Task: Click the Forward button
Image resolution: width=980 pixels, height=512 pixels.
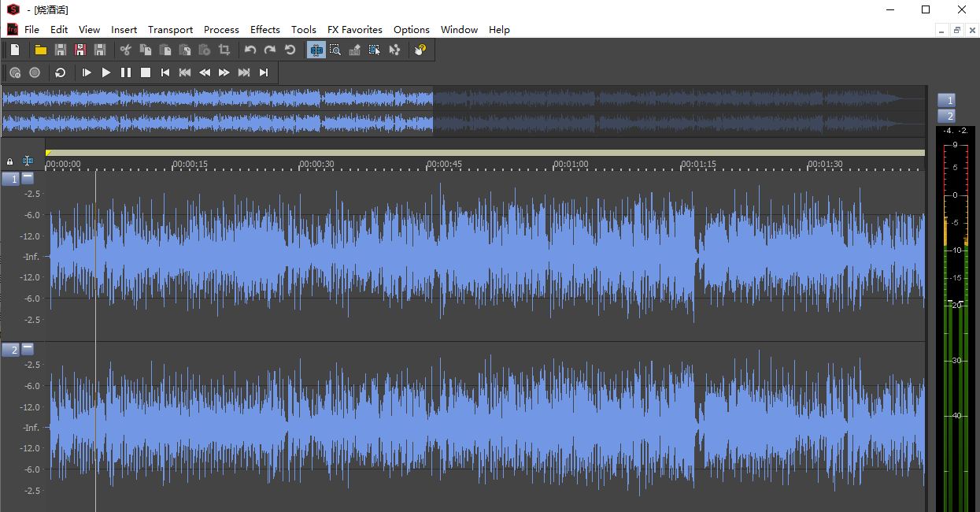Action: click(224, 72)
